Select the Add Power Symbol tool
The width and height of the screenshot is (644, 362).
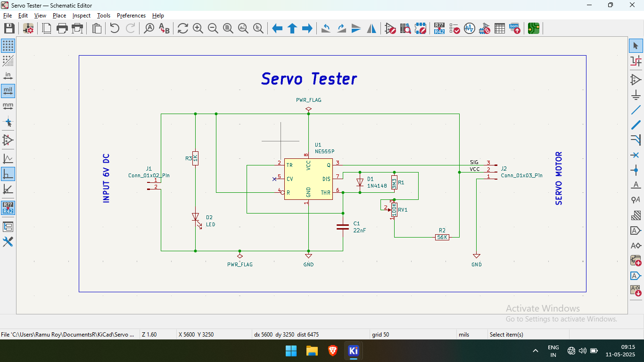(636, 95)
